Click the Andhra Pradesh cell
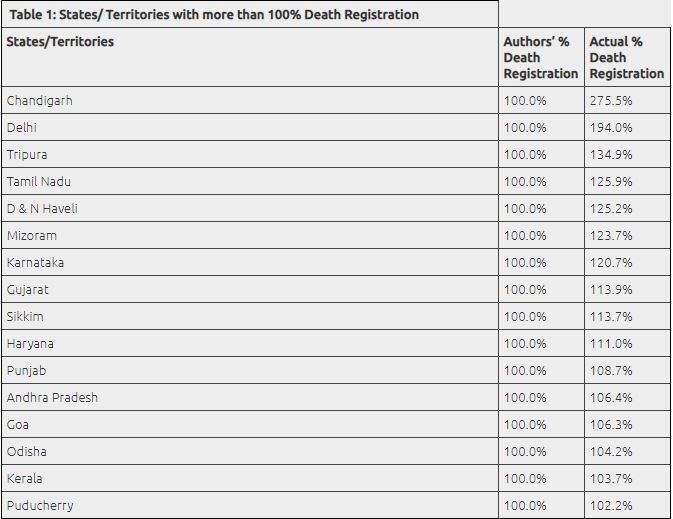This screenshot has width=673, height=519. [x=52, y=398]
